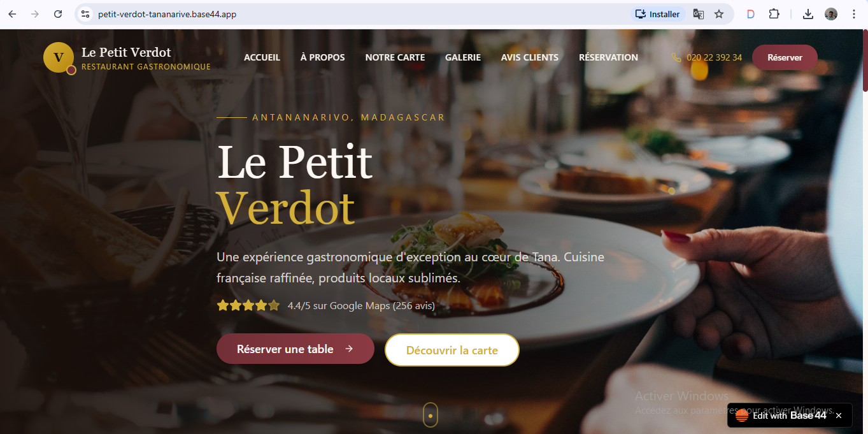This screenshot has height=434, width=868.
Task: Go to the À PROPOS section
Action: click(323, 57)
